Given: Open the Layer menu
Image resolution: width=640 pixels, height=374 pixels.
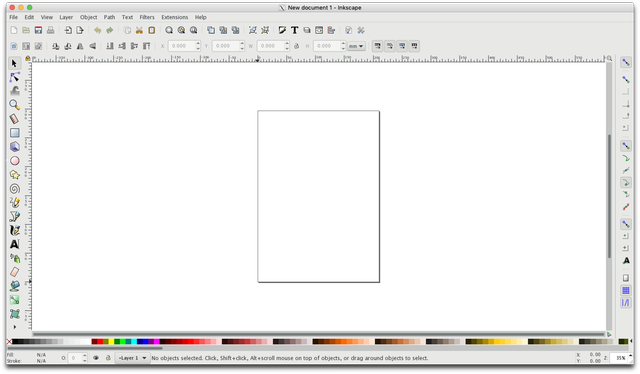Looking at the screenshot, I should point(66,17).
